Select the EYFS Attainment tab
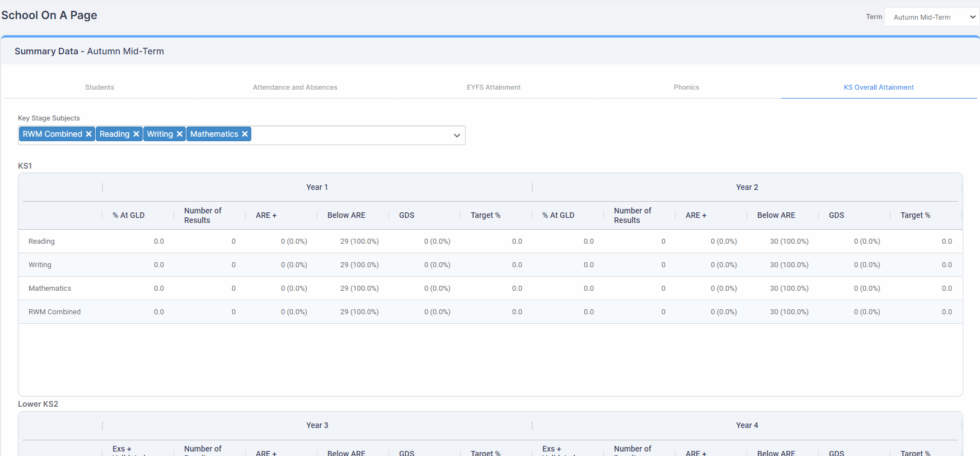Image resolution: width=980 pixels, height=456 pixels. [x=494, y=87]
